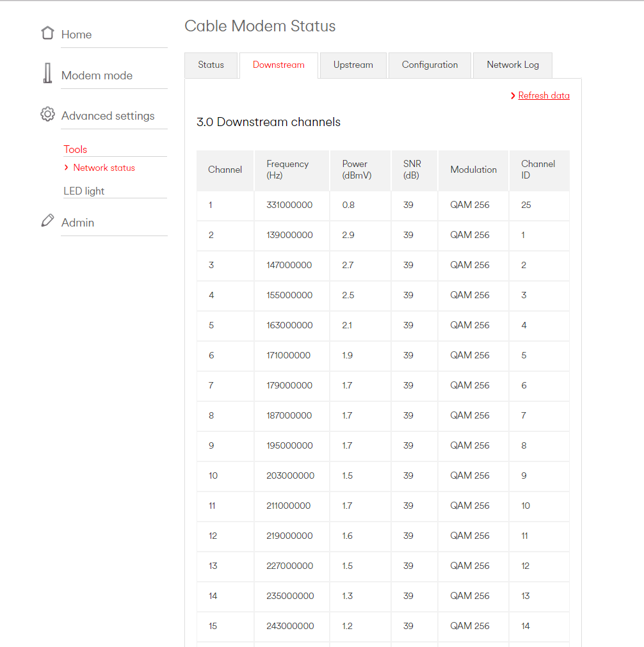The height and width of the screenshot is (647, 644).
Task: Click the chevron next to Network status
Action: (x=66, y=168)
